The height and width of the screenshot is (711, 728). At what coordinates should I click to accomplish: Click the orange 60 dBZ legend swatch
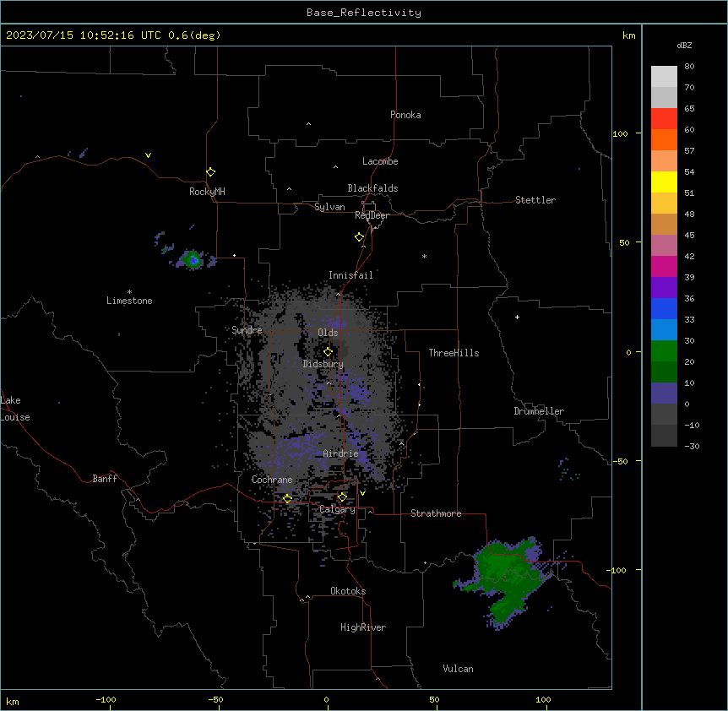[664, 139]
